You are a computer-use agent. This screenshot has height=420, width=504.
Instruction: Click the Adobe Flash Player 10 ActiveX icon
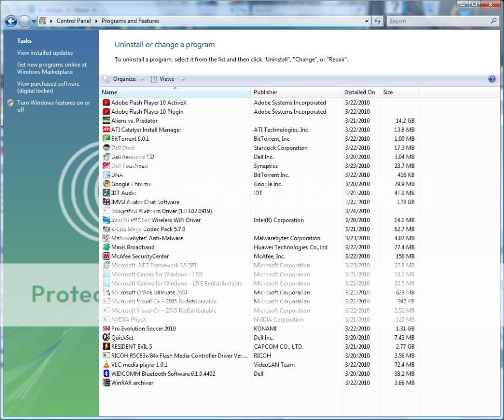106,102
